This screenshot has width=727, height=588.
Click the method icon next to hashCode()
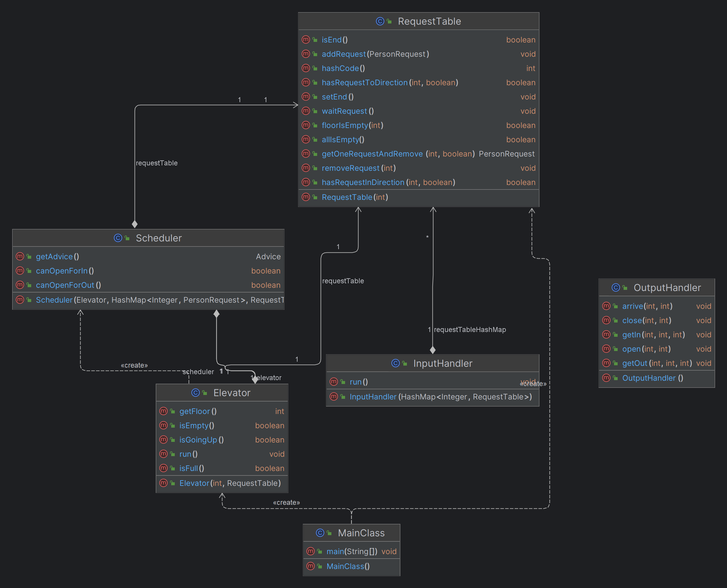coord(306,68)
